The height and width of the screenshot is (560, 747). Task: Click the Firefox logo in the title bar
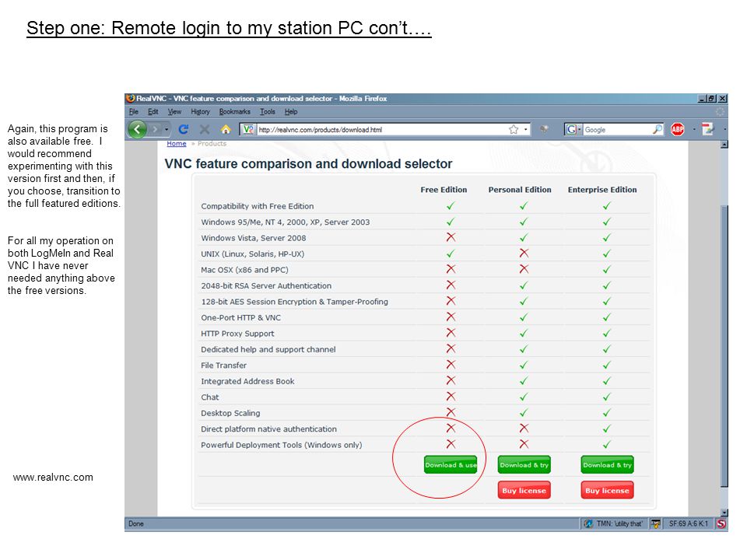coord(131,98)
